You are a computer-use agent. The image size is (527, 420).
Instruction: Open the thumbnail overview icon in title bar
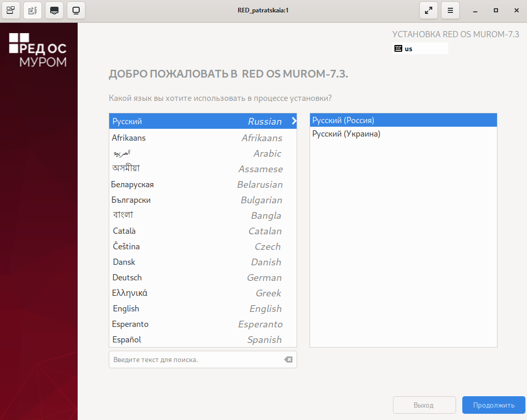(11, 10)
